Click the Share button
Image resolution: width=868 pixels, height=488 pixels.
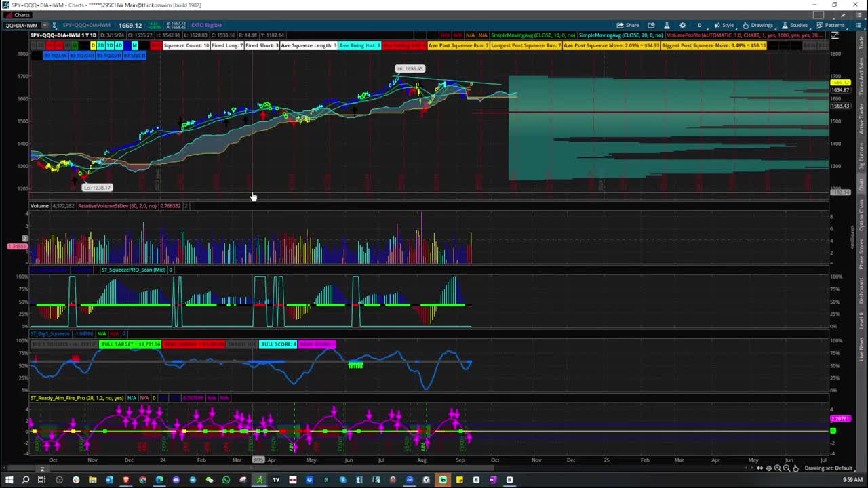627,25
